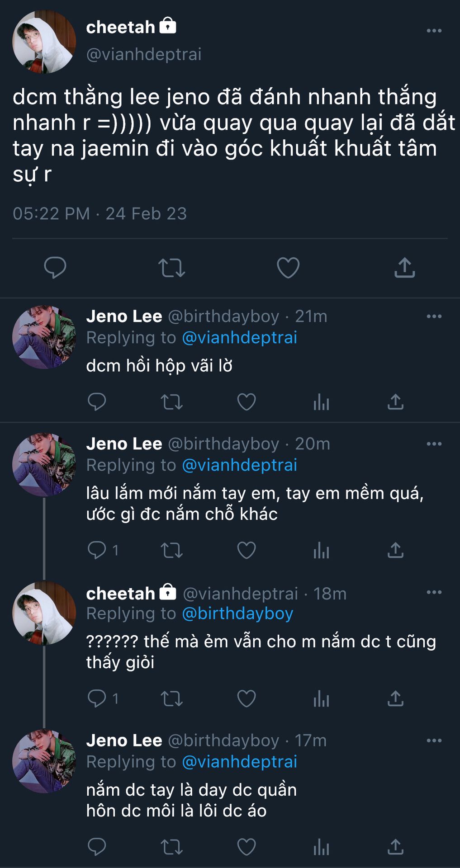Open @vianhdeptrai link in the 17m reply
Screen dimensions: 460x868
pos(239,762)
